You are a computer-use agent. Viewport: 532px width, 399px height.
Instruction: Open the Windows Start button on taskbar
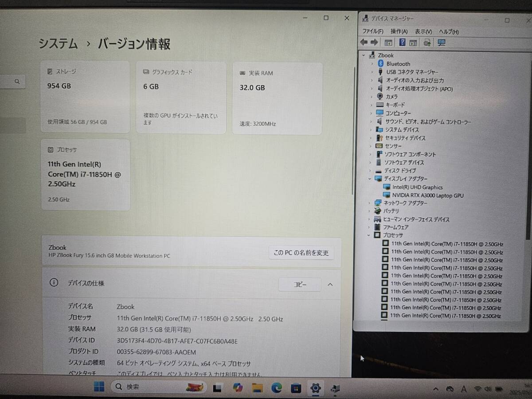(x=99, y=387)
